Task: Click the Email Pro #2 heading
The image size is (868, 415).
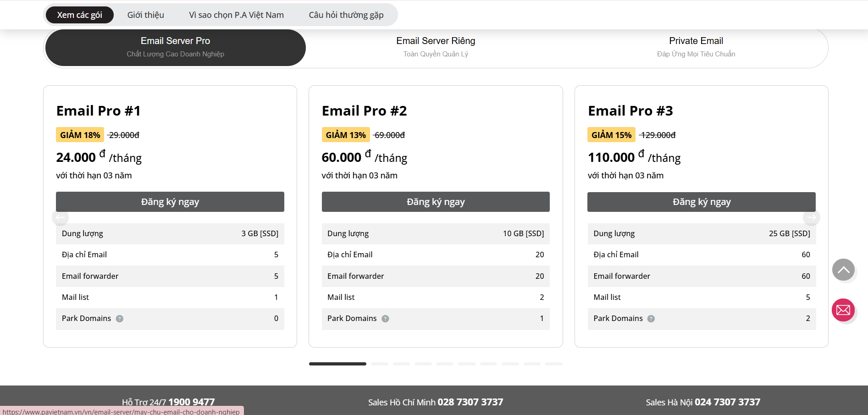Action: click(364, 111)
